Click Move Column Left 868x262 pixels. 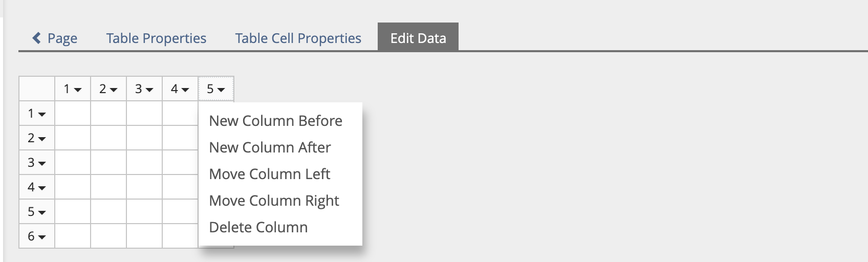coord(269,174)
